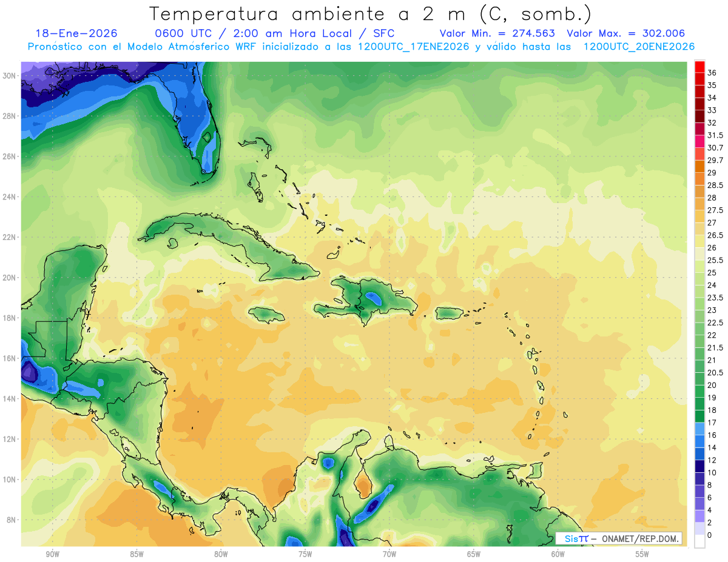Image resolution: width=728 pixels, height=562 pixels.
Task: Click the '14N' latitude label
Action: 9,398
